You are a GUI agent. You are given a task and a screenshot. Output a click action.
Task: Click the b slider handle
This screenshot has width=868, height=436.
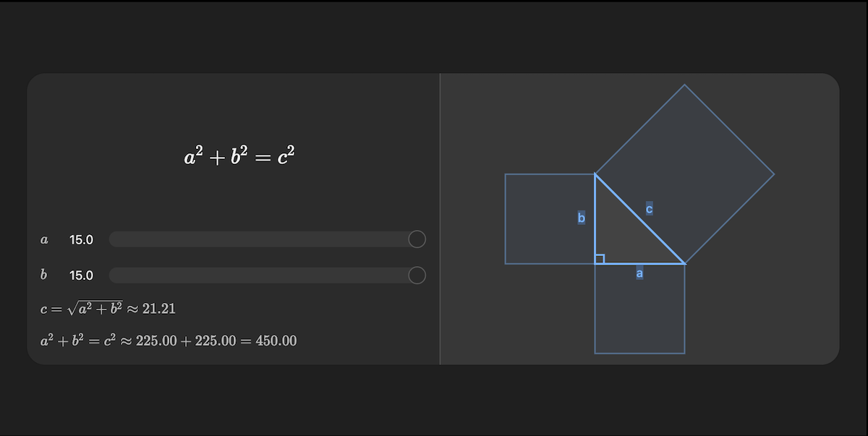point(417,275)
